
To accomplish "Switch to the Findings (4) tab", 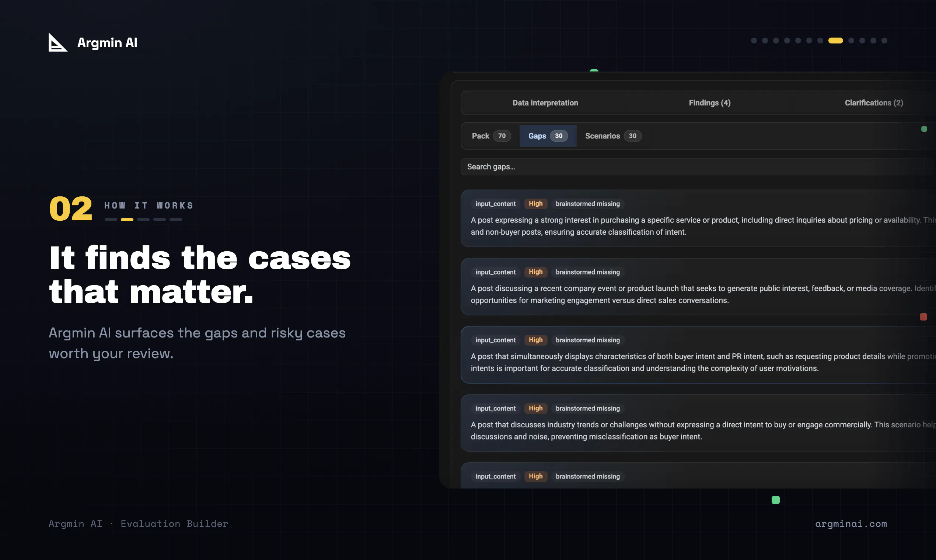I will pos(709,103).
